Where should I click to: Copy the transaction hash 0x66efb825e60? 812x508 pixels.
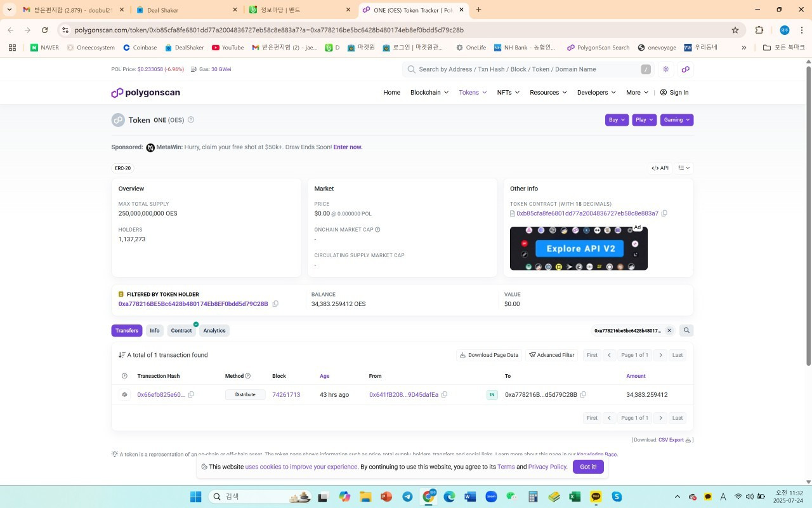click(x=191, y=394)
